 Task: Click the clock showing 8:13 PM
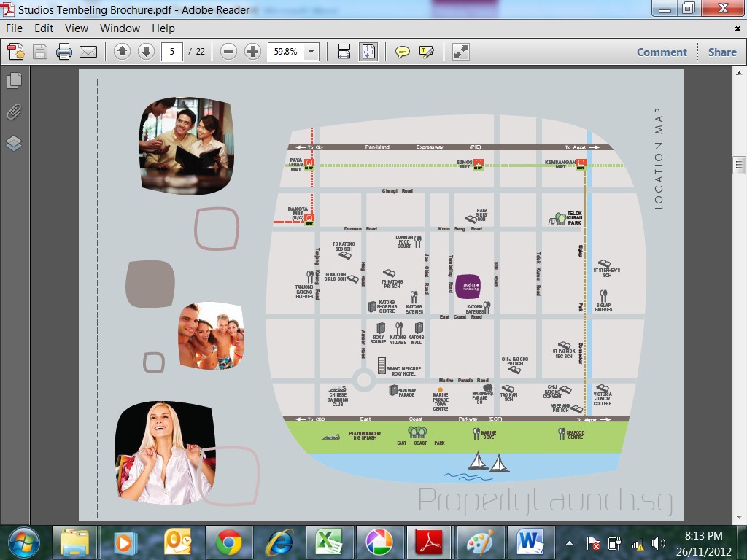704,536
